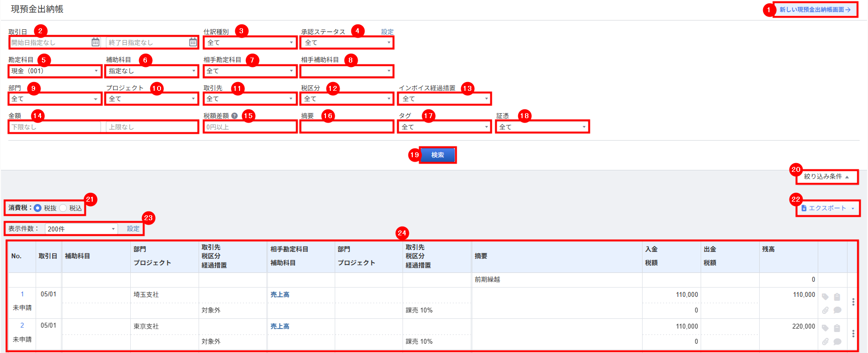
Task: Collapse the 絞り込み条件 filter panel
Action: (x=827, y=177)
